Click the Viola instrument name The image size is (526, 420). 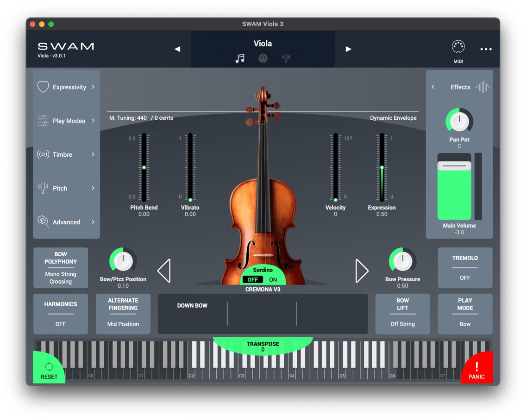[263, 43]
